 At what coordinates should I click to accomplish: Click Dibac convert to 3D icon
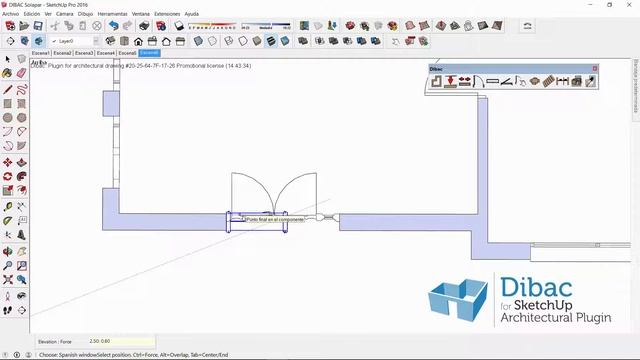point(576,81)
